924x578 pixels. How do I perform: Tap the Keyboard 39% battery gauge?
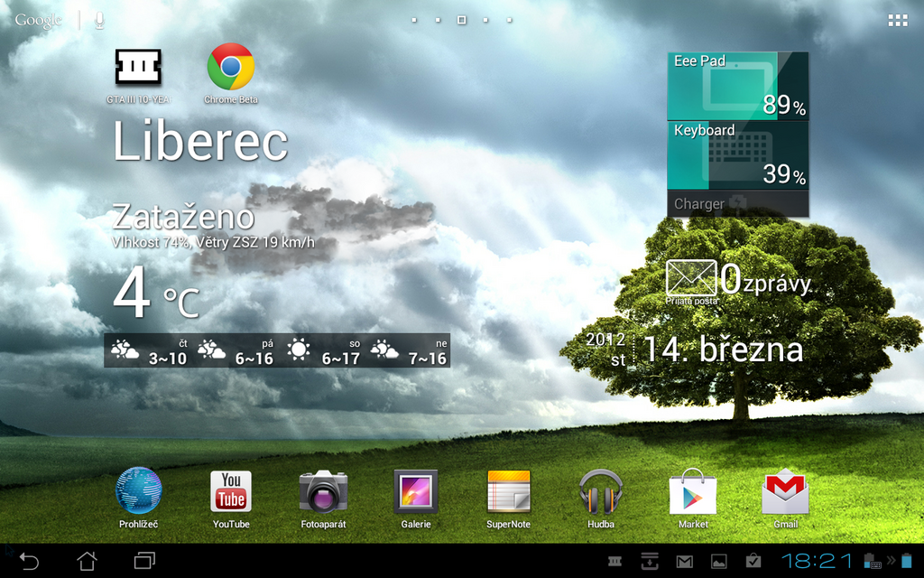[x=737, y=154]
